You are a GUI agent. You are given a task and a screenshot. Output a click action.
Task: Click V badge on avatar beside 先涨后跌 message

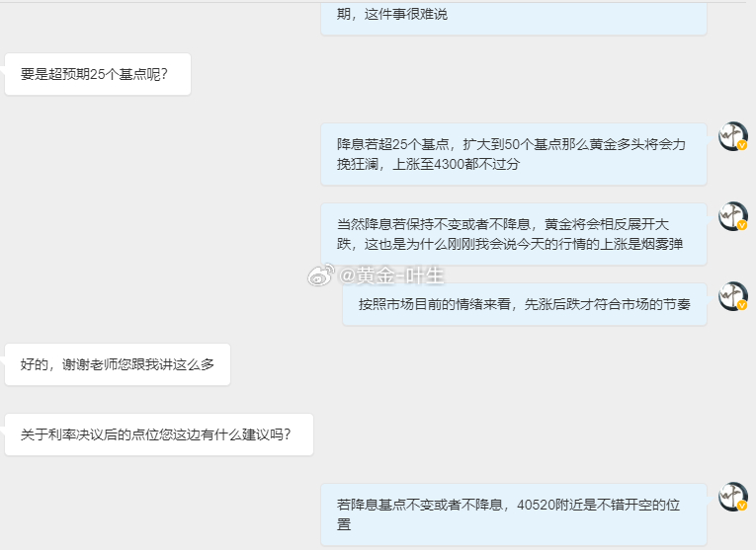point(742,306)
